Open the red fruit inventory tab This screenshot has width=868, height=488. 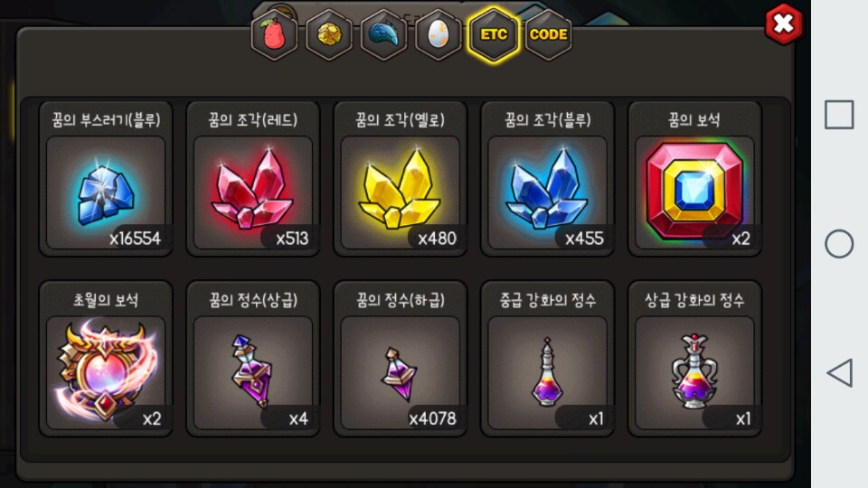(x=274, y=35)
